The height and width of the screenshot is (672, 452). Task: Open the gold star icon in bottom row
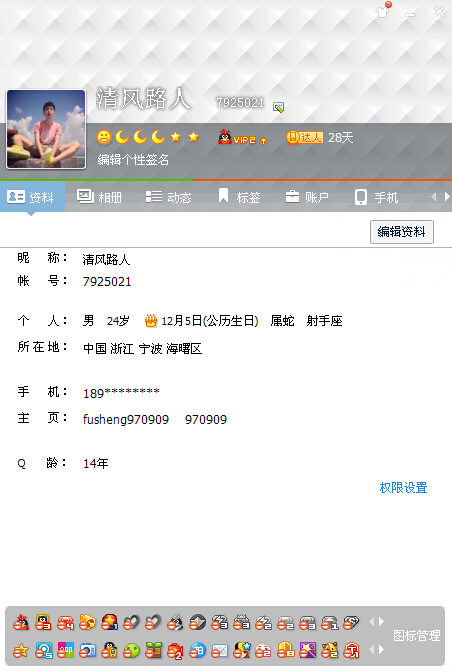coord(21,651)
